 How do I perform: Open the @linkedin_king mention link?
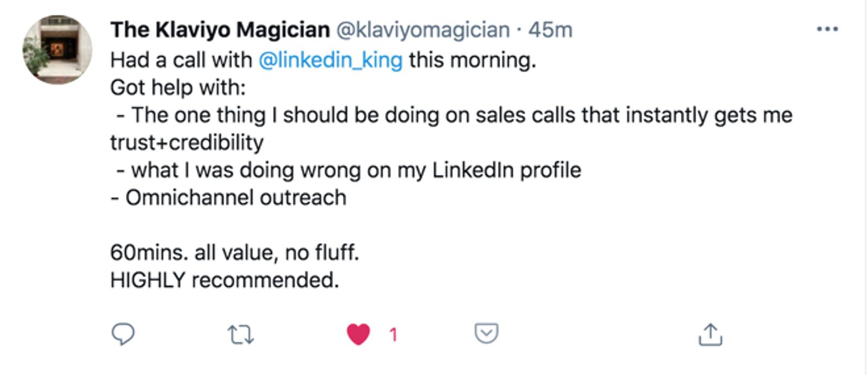tap(330, 60)
